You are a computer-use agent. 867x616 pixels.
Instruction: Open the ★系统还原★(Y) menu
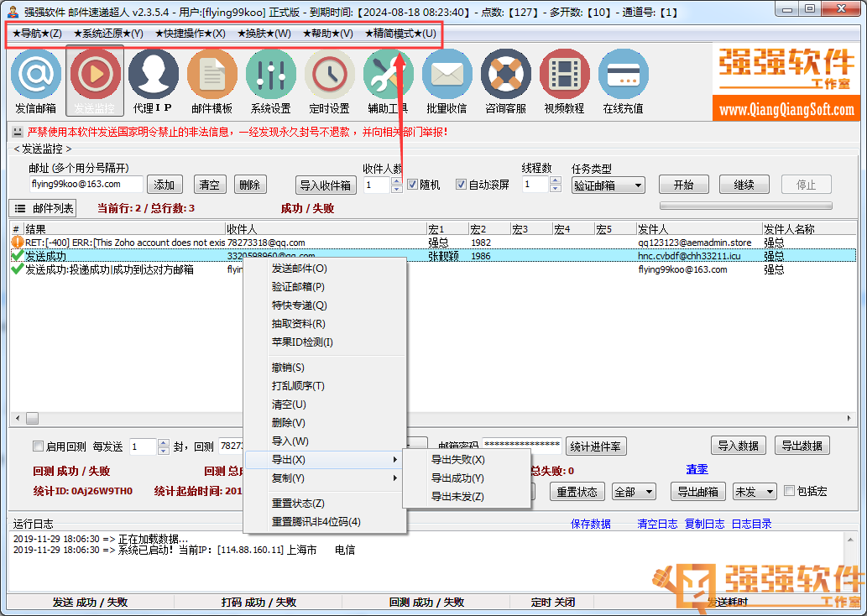108,34
